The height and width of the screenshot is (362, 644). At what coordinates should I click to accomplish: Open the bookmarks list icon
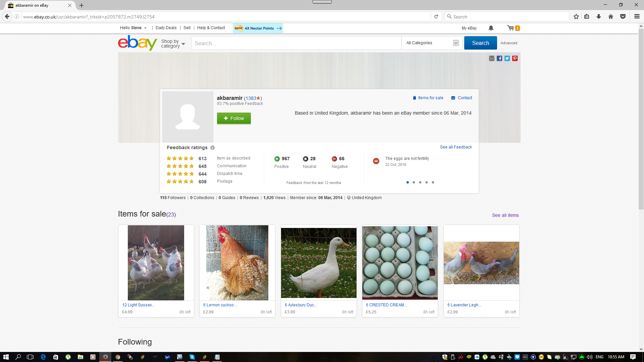click(x=587, y=16)
